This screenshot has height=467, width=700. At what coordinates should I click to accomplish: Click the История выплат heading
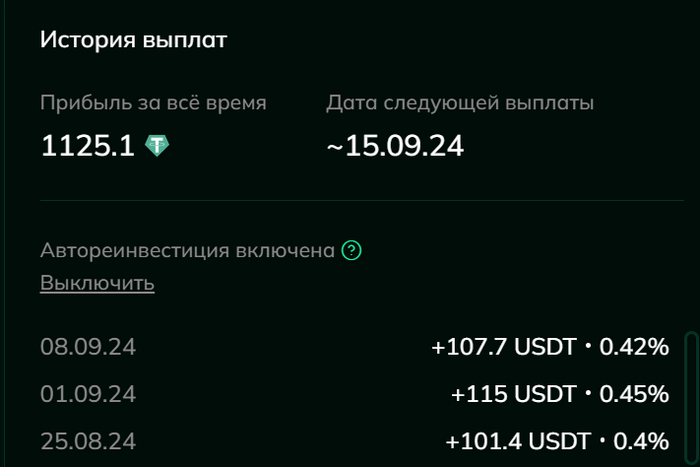(133, 41)
